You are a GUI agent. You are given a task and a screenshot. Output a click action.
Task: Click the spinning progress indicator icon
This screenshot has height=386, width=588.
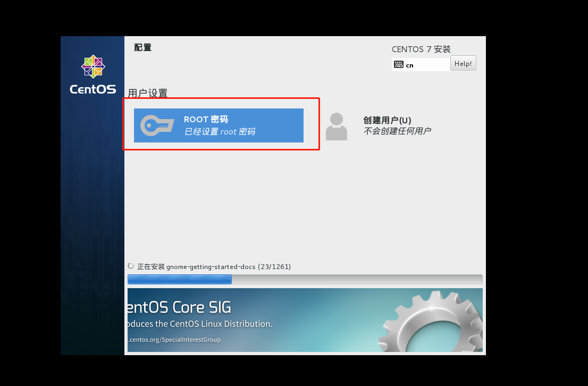pyautogui.click(x=130, y=266)
